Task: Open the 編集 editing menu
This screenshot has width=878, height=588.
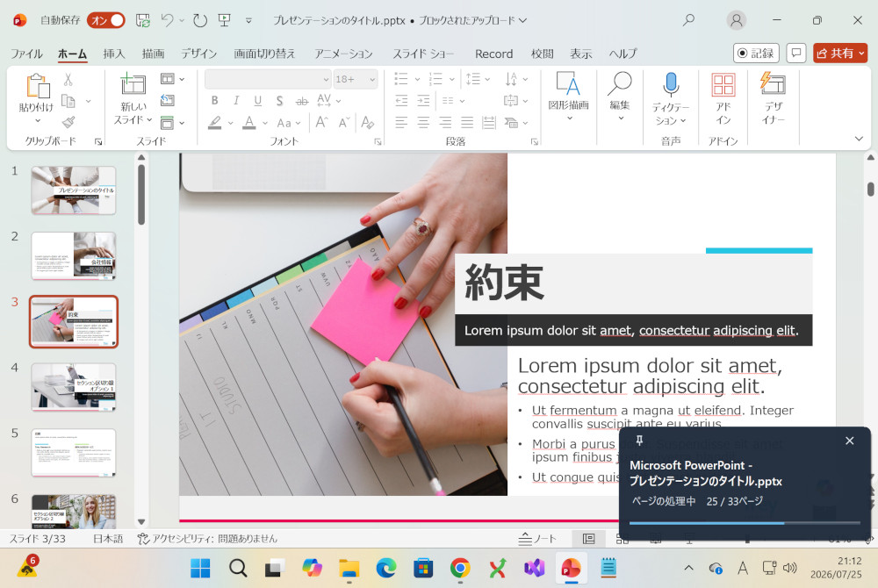Action: [x=620, y=97]
